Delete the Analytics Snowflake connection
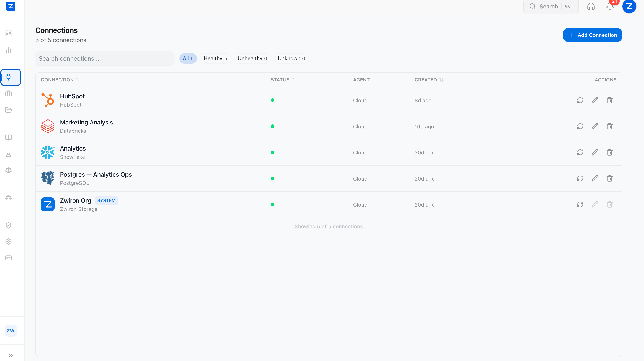Viewport: 644px width, 361px height. pos(609,152)
